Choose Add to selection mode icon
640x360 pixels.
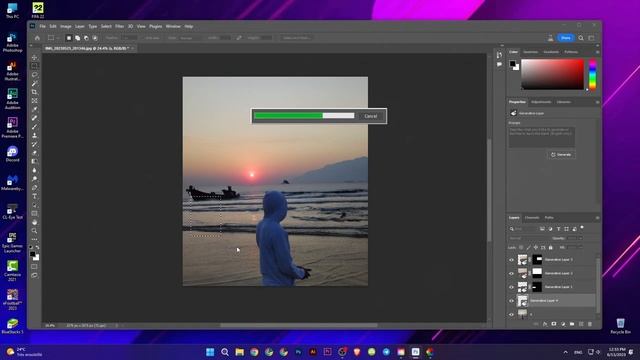[x=77, y=38]
